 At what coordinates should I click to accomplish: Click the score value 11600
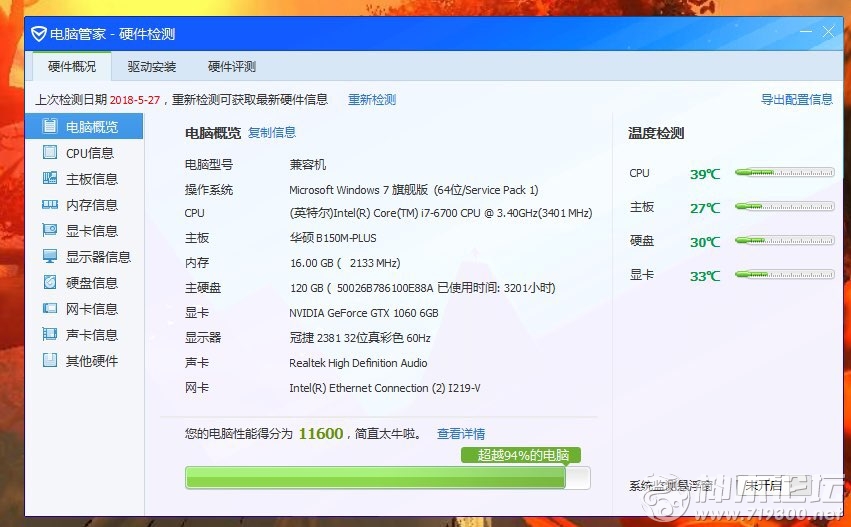(x=321, y=434)
